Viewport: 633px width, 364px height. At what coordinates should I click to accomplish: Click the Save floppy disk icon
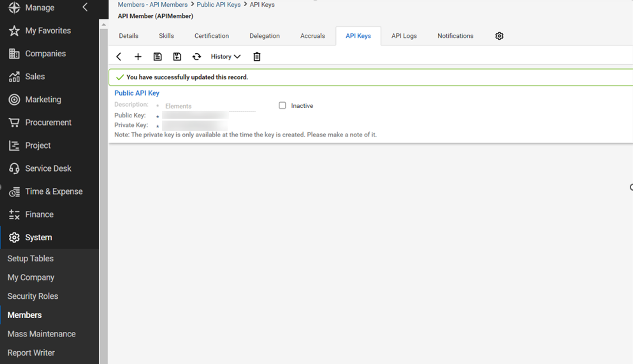click(157, 56)
